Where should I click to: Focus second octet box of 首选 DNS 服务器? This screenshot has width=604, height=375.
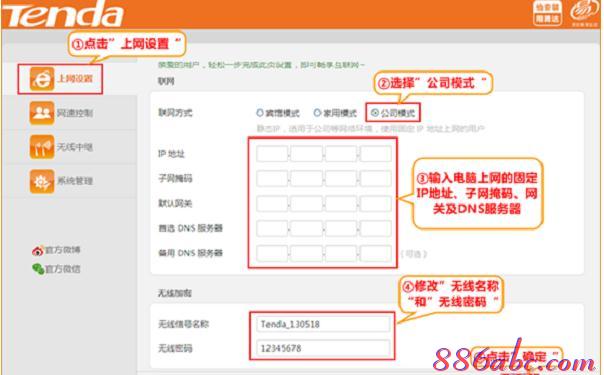(307, 228)
